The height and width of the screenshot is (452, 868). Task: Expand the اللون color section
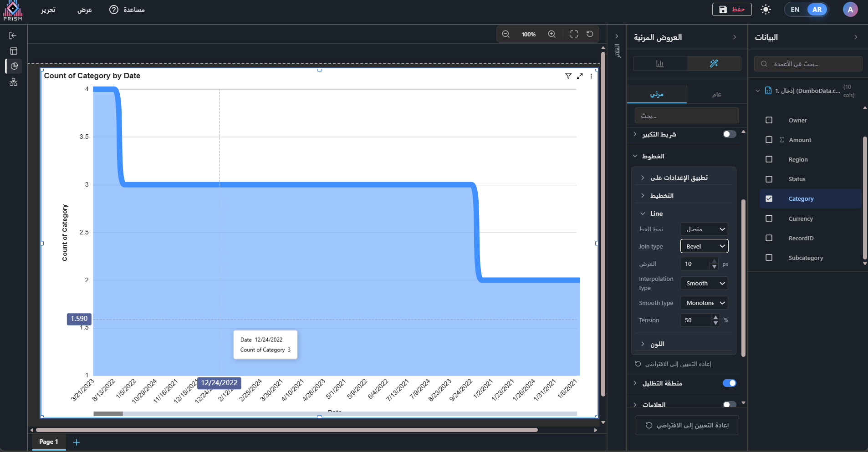657,344
